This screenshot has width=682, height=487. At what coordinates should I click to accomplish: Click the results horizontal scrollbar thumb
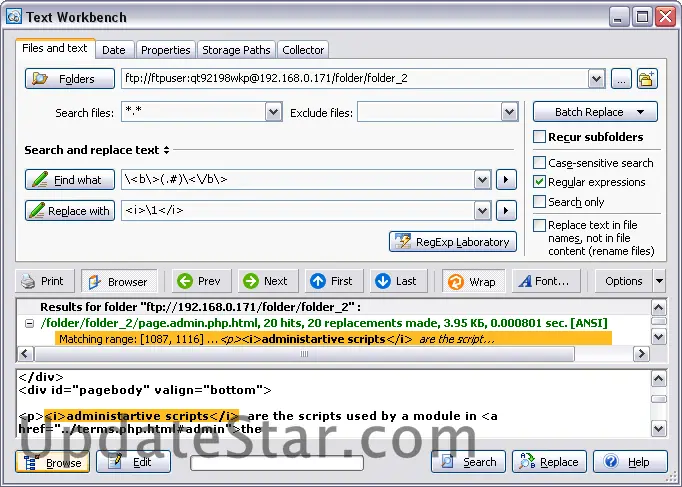304,354
